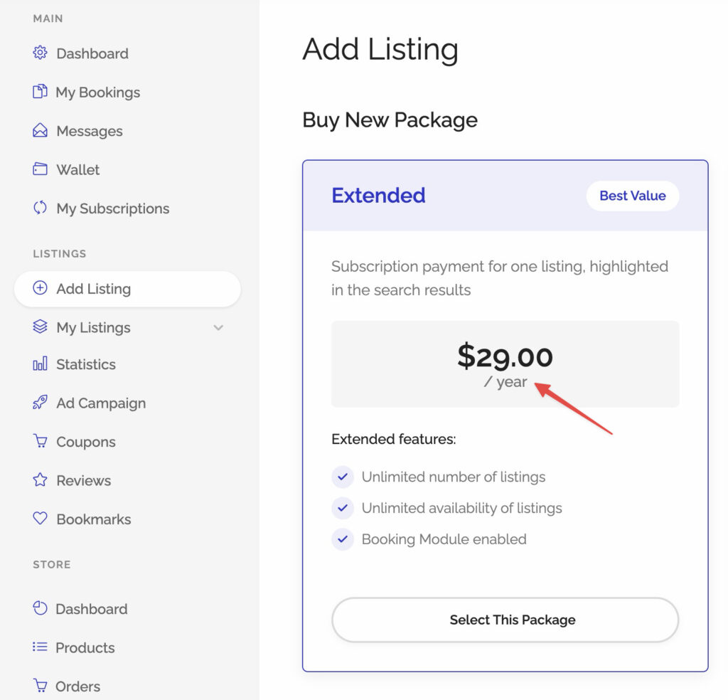Click the Bookmarks heart icon
The height and width of the screenshot is (700, 728).
tap(40, 519)
